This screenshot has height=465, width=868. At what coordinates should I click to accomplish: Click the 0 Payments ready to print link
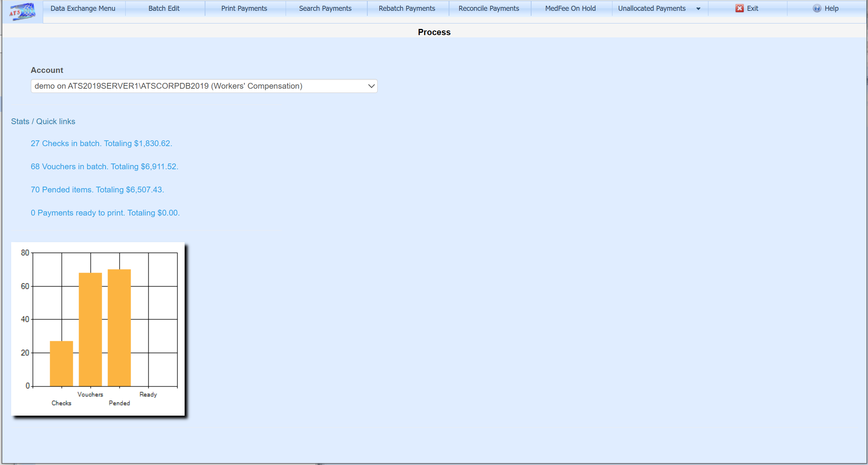pyautogui.click(x=105, y=213)
